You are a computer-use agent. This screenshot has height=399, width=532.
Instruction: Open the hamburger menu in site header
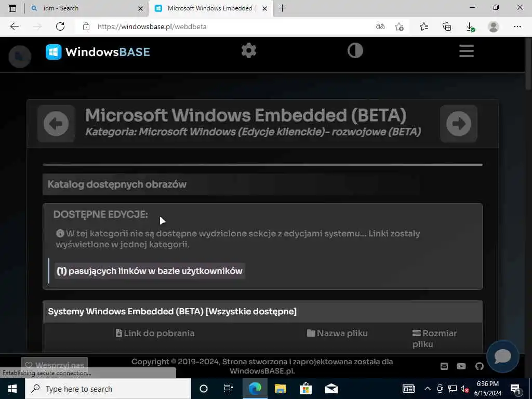tap(467, 51)
